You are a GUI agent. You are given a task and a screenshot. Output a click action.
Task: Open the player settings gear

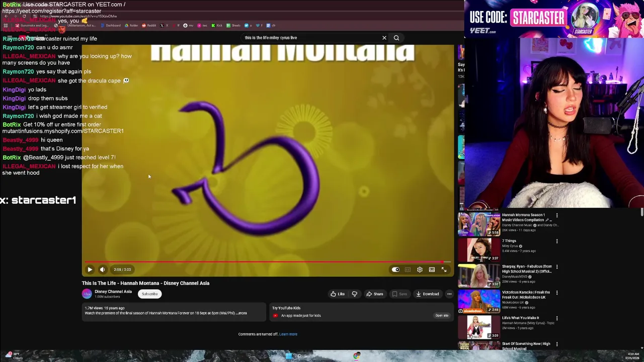(420, 269)
